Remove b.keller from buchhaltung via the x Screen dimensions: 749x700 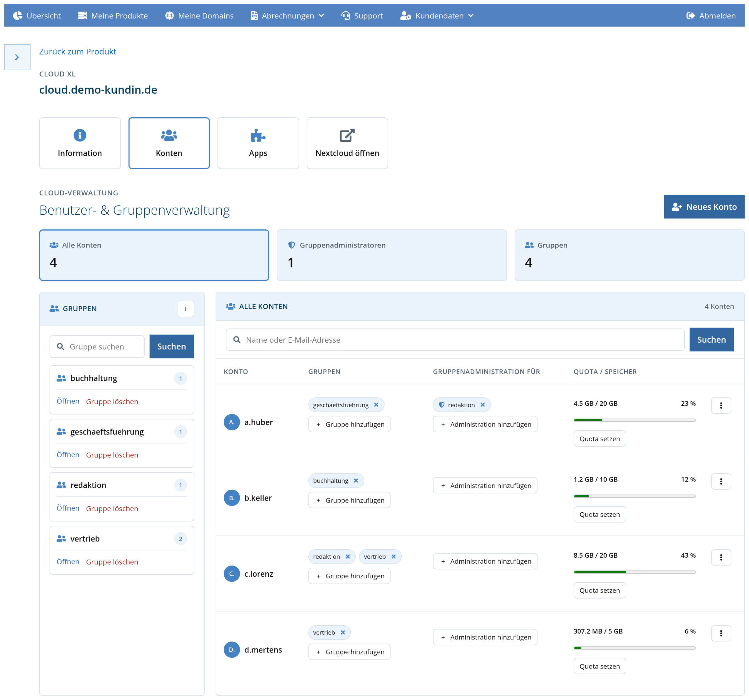click(x=356, y=480)
